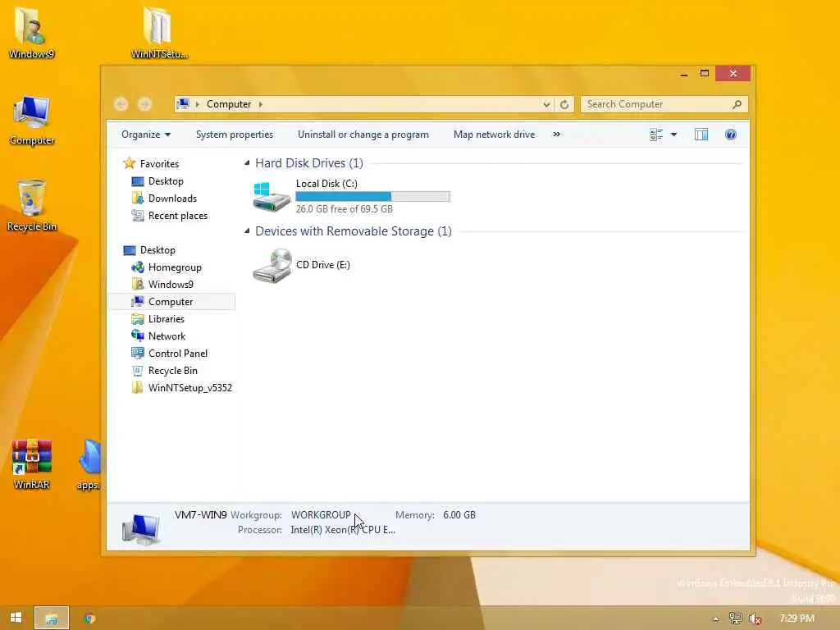Viewport: 840px width, 630px height.
Task: Go back with the Back arrow
Action: click(x=121, y=104)
